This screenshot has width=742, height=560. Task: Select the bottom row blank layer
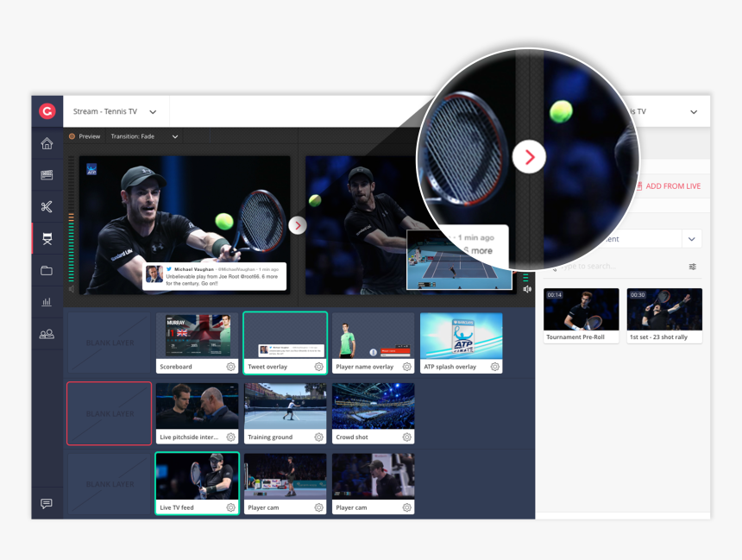tap(110, 484)
